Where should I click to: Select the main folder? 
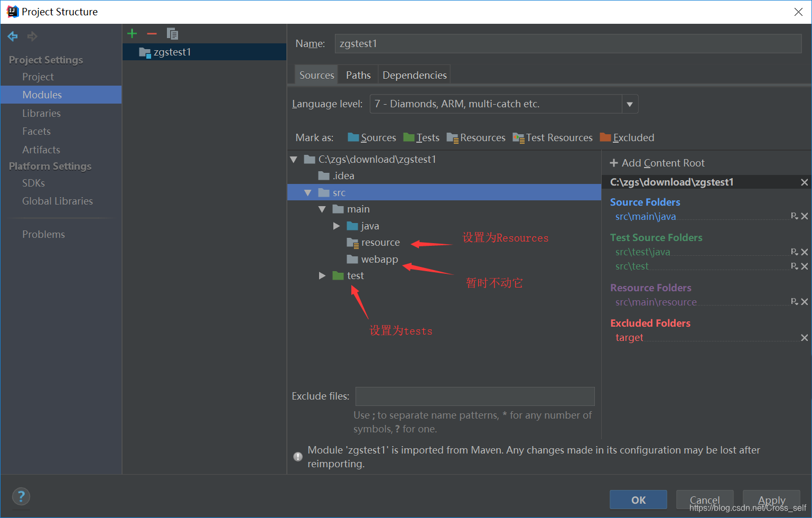click(351, 209)
